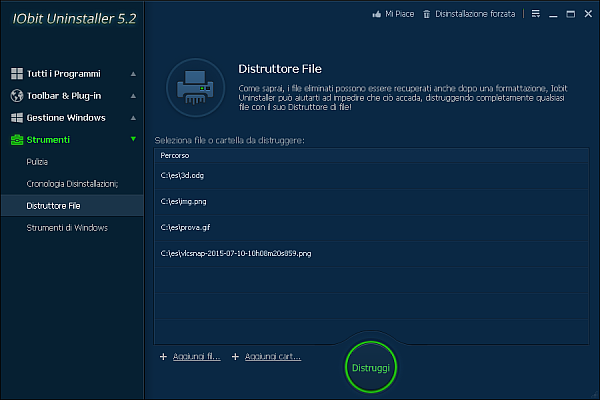This screenshot has height=400, width=600.
Task: Click the Tutti i Programmi grid icon
Action: (17, 73)
